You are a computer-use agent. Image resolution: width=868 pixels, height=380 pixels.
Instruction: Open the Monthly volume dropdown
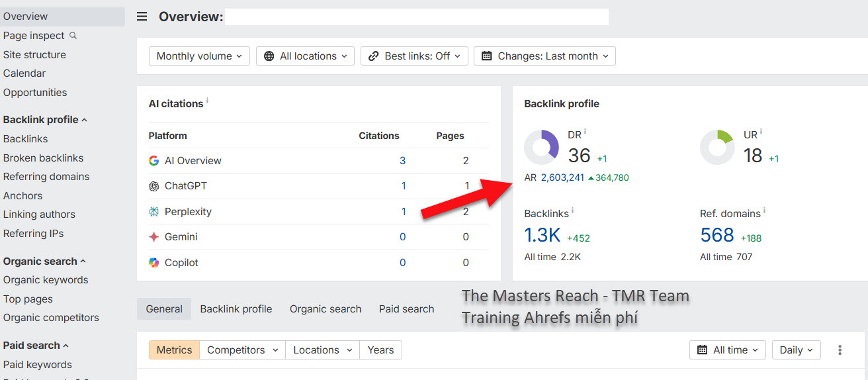tap(199, 56)
